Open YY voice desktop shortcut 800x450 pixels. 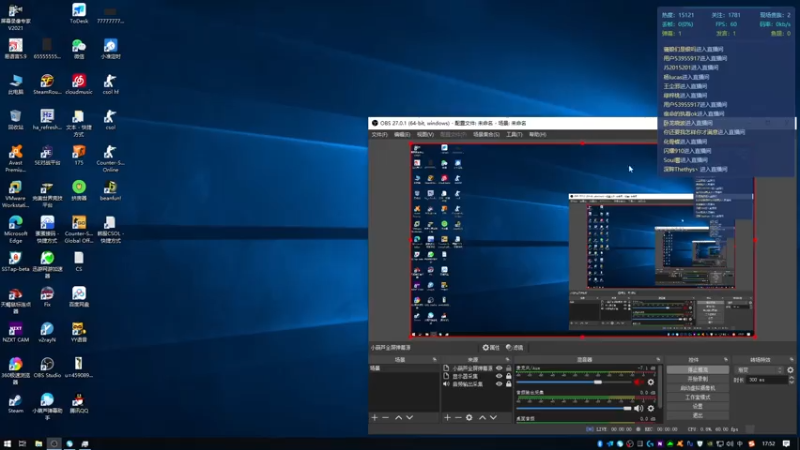coord(79,332)
